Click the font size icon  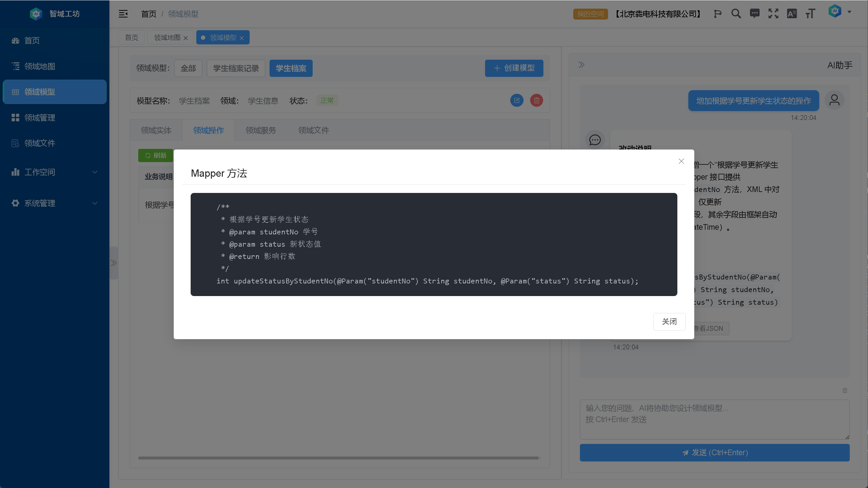(x=810, y=14)
